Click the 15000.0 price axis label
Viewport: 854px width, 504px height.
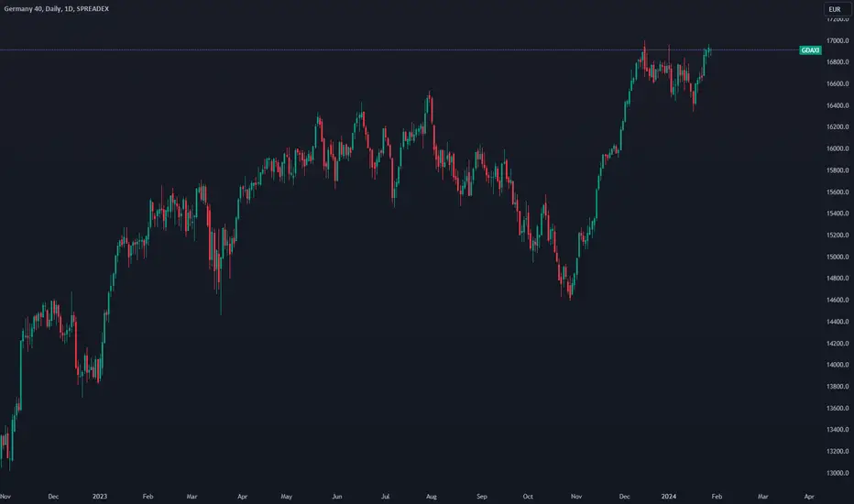tap(838, 257)
